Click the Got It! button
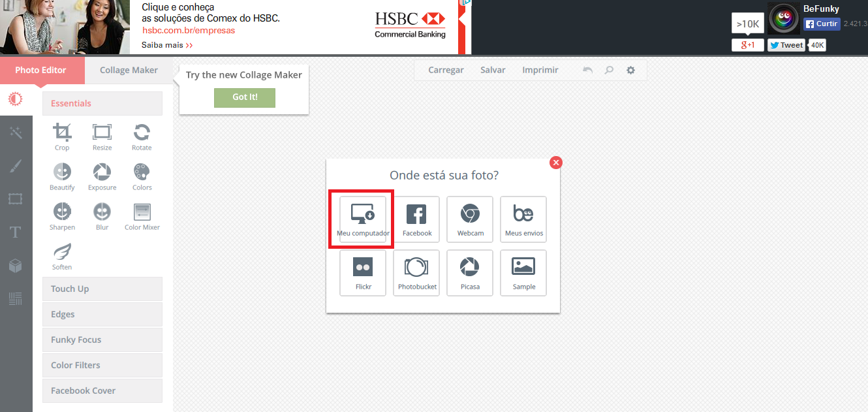Screen dimensions: 868x412 [x=245, y=97]
